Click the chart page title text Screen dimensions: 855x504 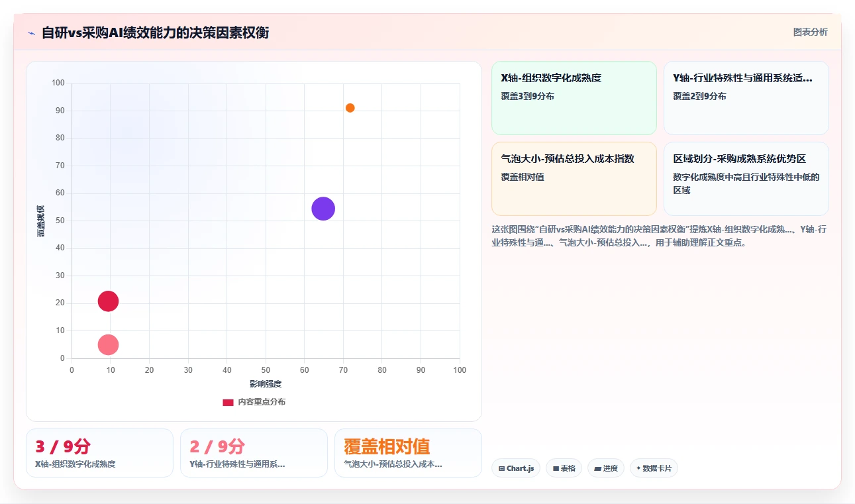click(x=155, y=32)
